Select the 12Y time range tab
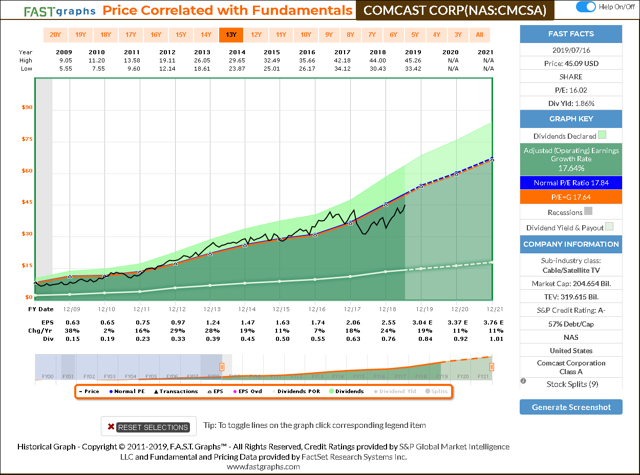Image resolution: width=640 pixels, height=475 pixels. coord(256,35)
